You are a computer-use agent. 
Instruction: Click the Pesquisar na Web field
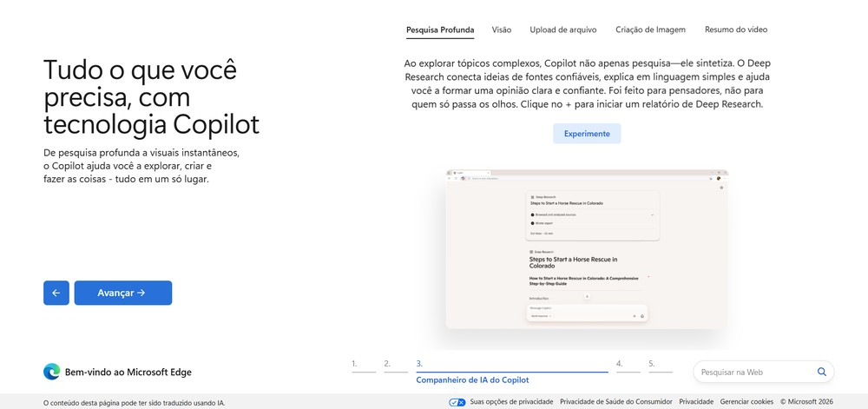tap(763, 372)
